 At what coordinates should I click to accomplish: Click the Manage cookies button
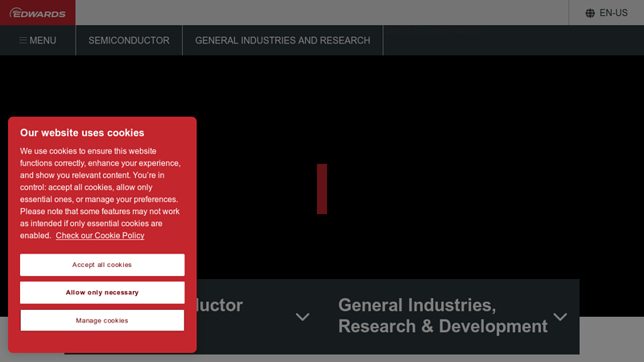[x=102, y=320]
